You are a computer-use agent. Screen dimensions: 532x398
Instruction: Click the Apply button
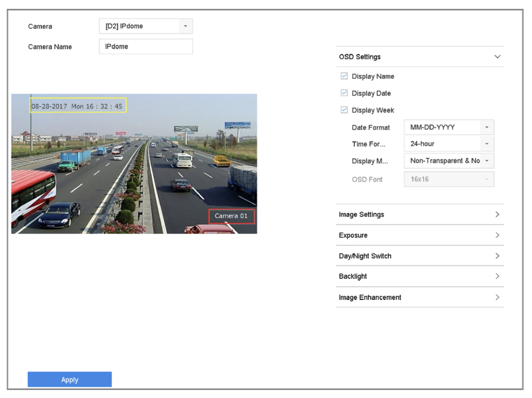70,380
